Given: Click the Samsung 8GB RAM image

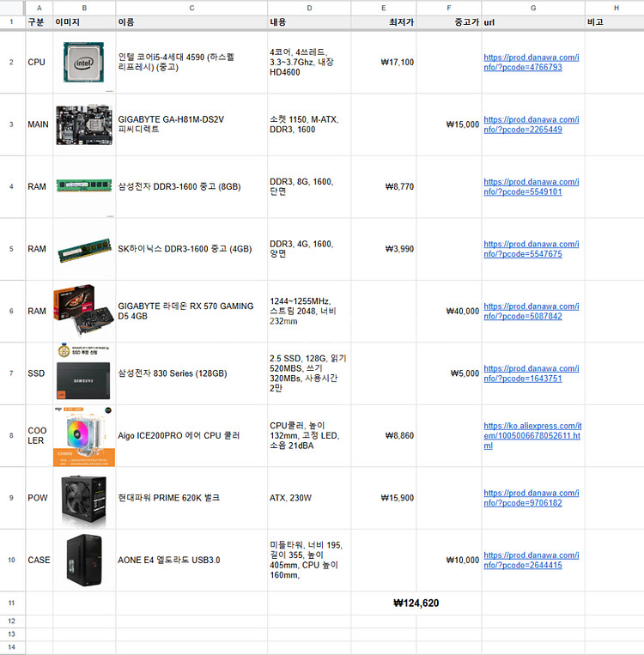Looking at the screenshot, I should [x=84, y=185].
